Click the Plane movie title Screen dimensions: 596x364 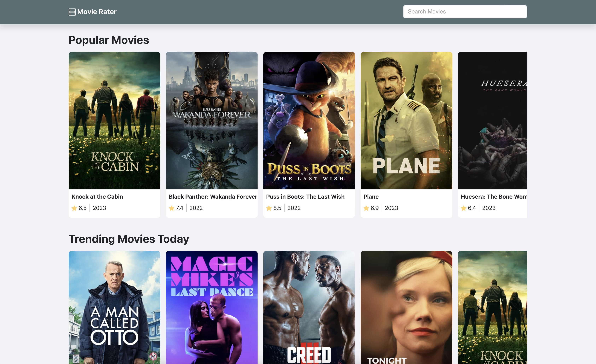[371, 197]
